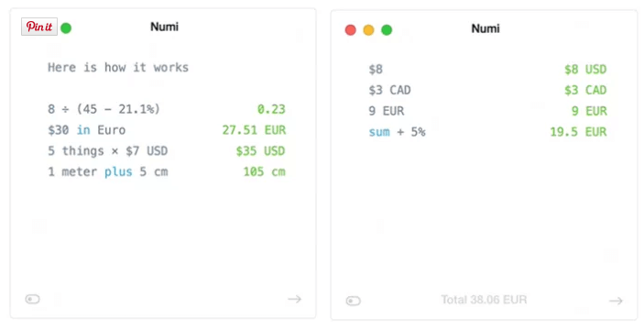Toggle the switch at bottom of left window

coord(32,299)
